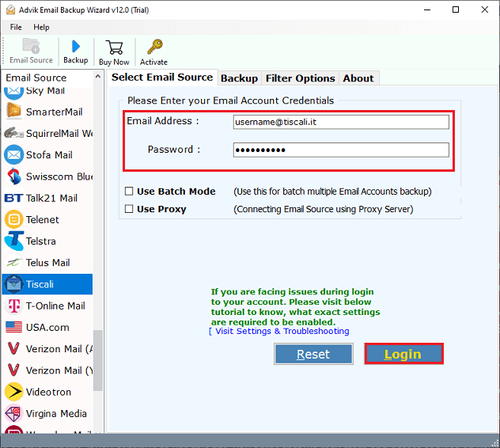Viewport: 500px width, 448px height.
Task: Open the File menu
Action: coord(16,27)
